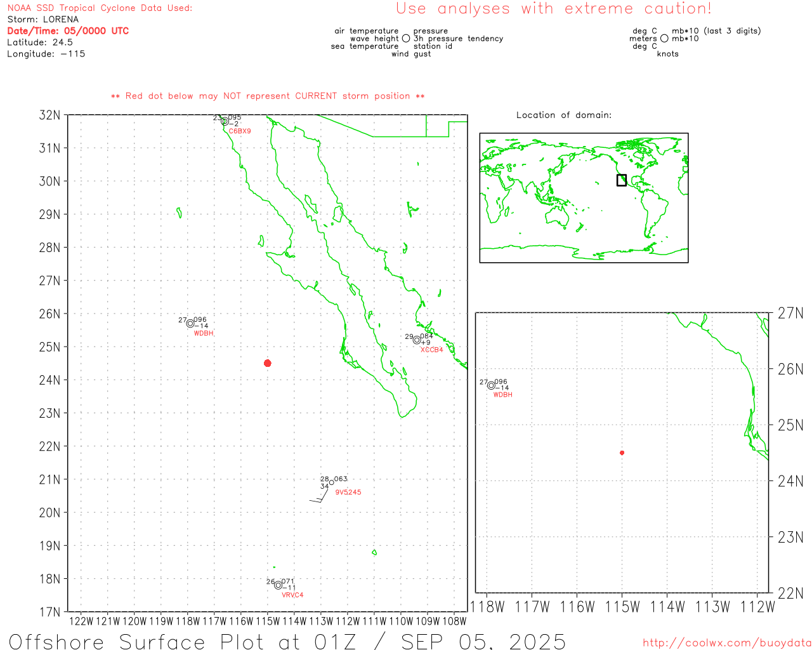Click the XCCB4 station label
This screenshot has height=650, width=812.
tap(432, 350)
